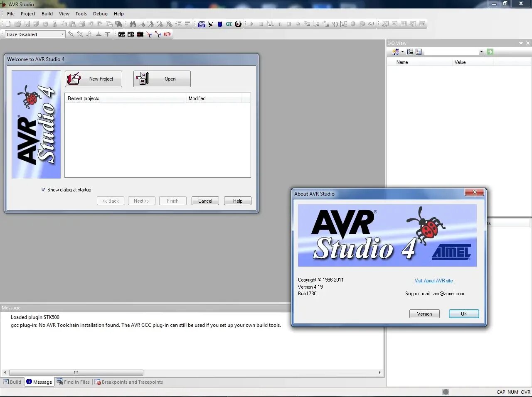This screenshot has height=397, width=532.
Task: Click the New Project button
Action: [94, 79]
